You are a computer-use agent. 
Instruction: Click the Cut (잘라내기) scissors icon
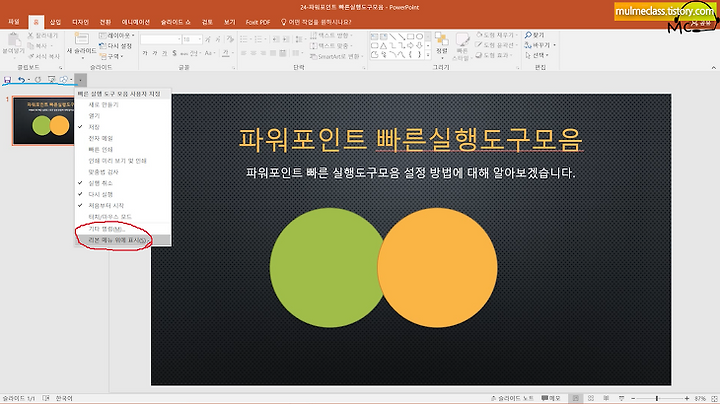[30, 35]
